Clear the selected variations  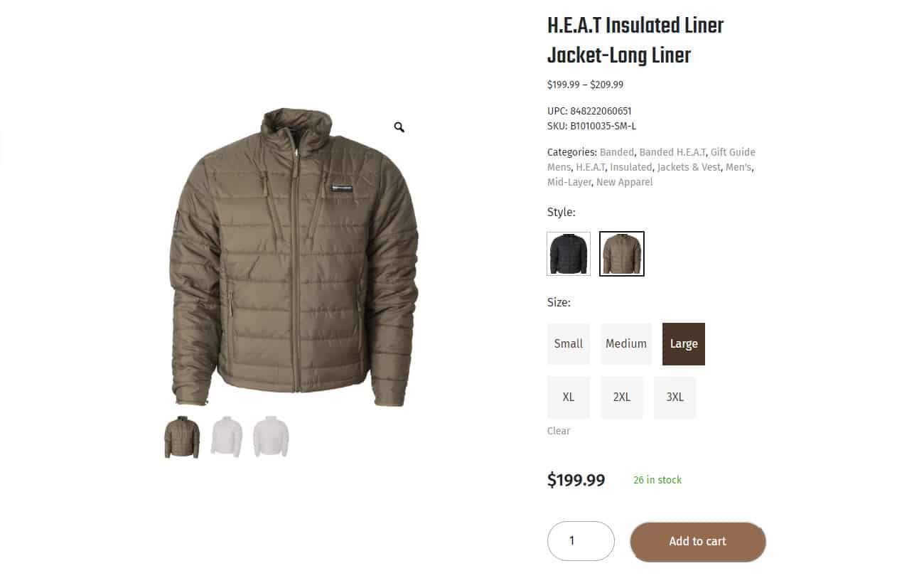pos(559,431)
